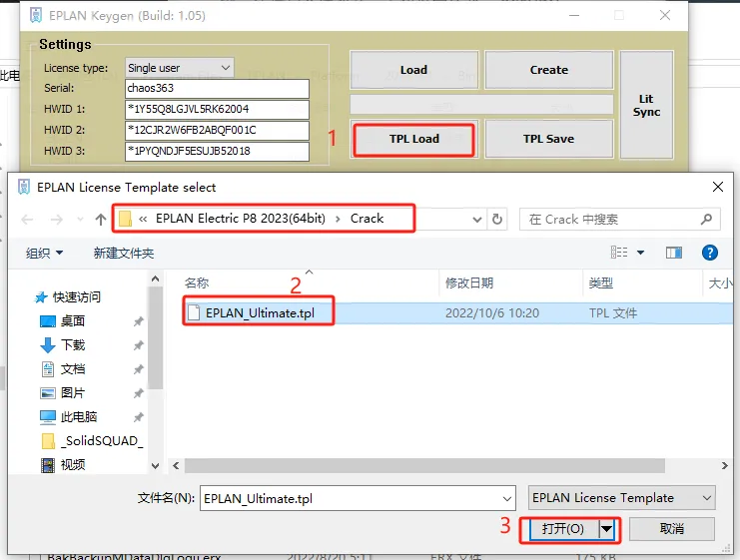Screen dimensions: 740x560
Task: Go forward in file dialog navigation
Action: [x=57, y=220]
